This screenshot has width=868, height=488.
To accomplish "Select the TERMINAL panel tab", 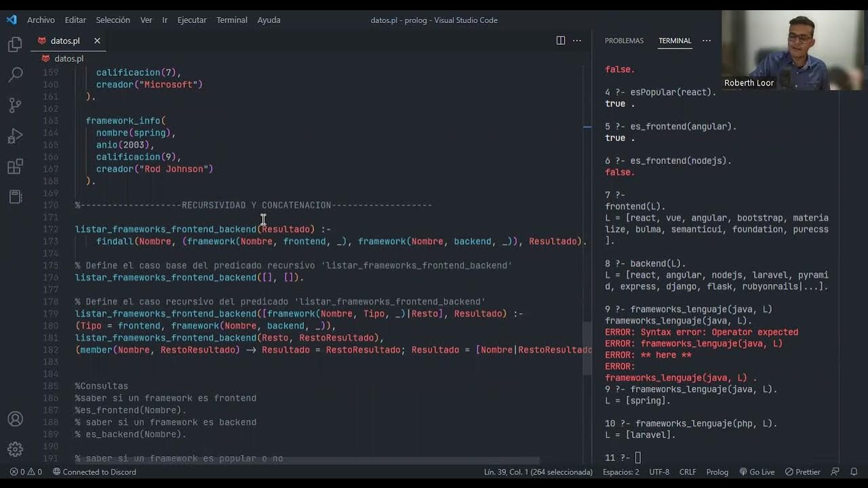I will coord(675,41).
